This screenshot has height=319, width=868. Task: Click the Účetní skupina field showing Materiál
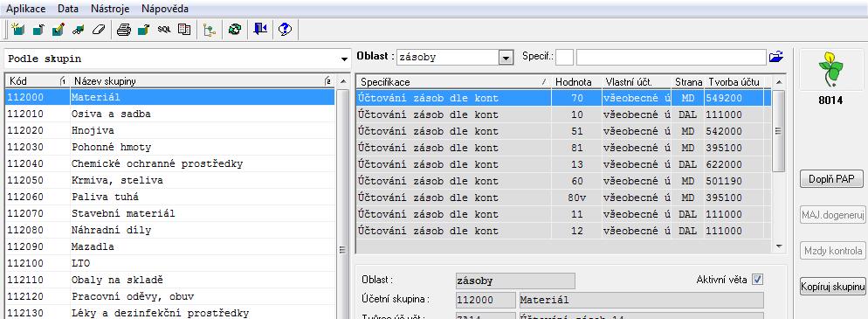coord(641,300)
